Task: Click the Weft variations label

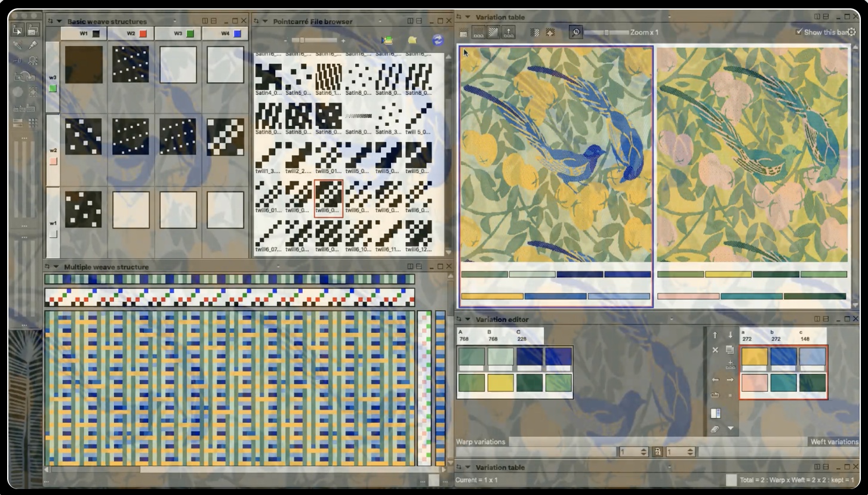Action: point(834,442)
